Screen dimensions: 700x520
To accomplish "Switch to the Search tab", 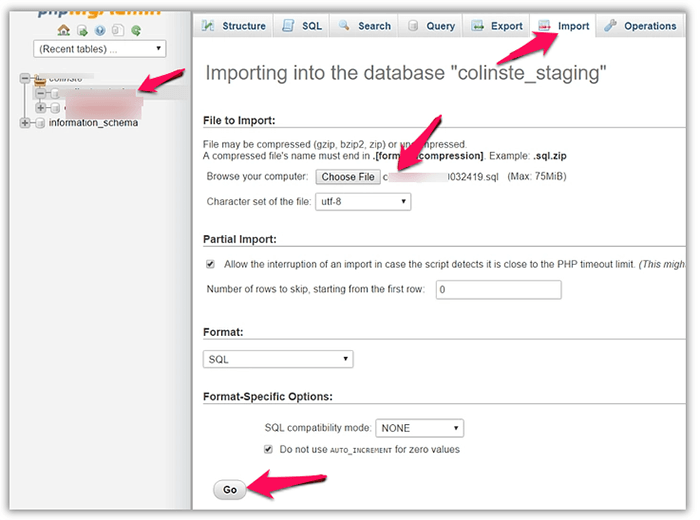I will click(x=365, y=26).
